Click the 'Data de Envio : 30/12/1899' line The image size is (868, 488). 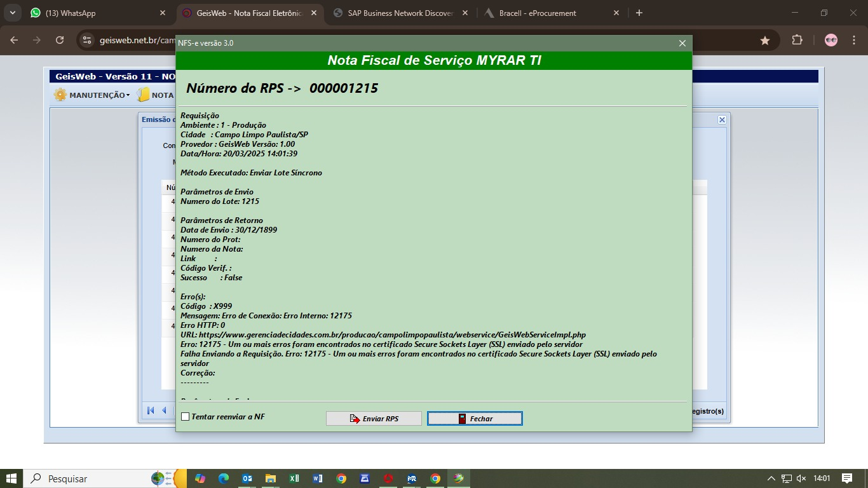229,230
